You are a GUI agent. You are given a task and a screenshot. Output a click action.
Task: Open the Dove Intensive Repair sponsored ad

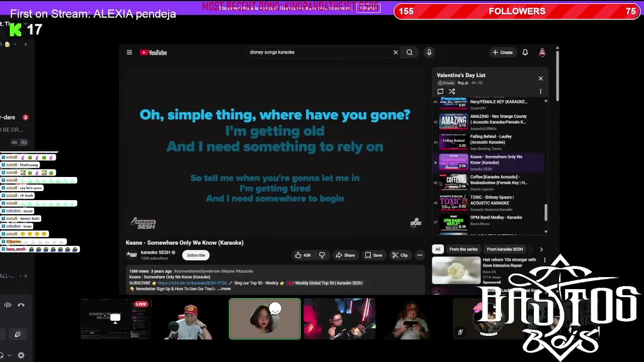(x=487, y=270)
